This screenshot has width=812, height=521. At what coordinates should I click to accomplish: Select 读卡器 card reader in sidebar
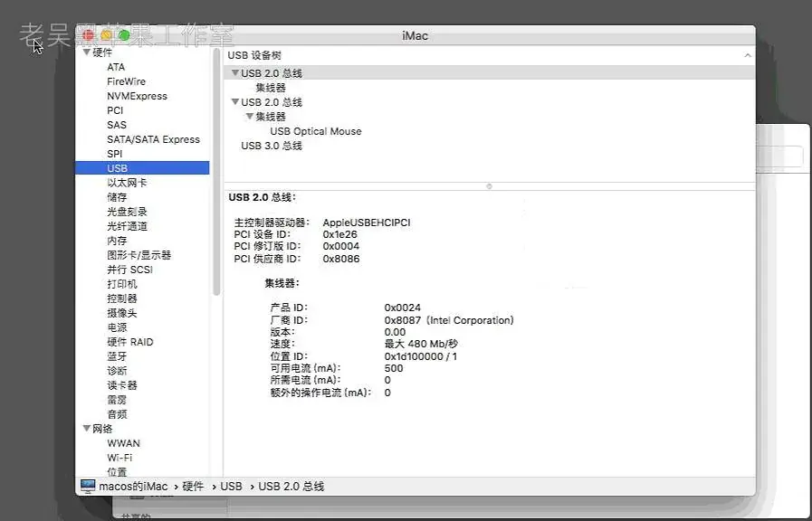(122, 385)
